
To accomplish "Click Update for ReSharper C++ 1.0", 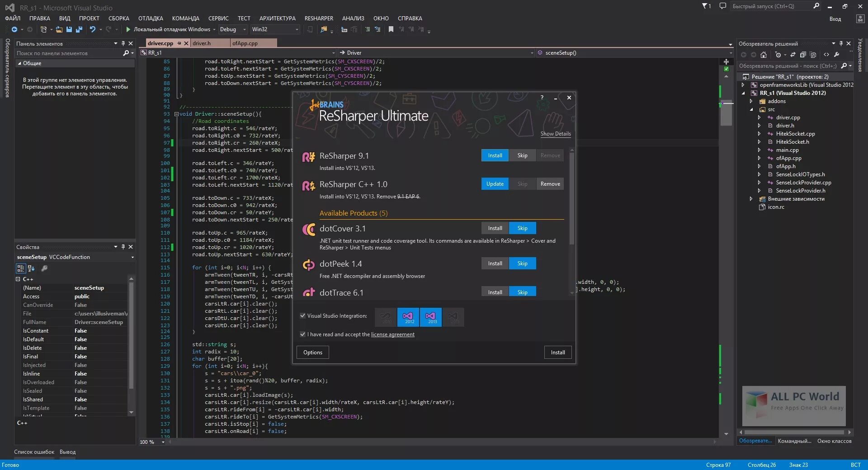I will coord(495,184).
